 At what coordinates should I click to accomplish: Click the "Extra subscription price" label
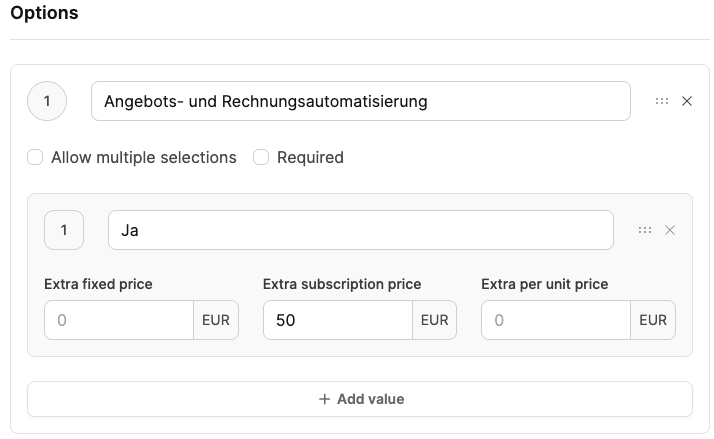(x=342, y=284)
